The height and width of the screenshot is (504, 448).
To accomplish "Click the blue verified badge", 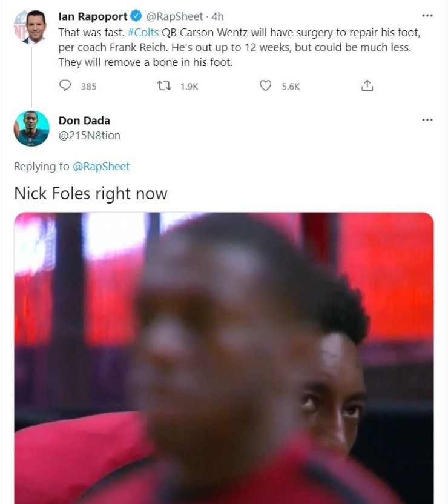I will 137,16.
